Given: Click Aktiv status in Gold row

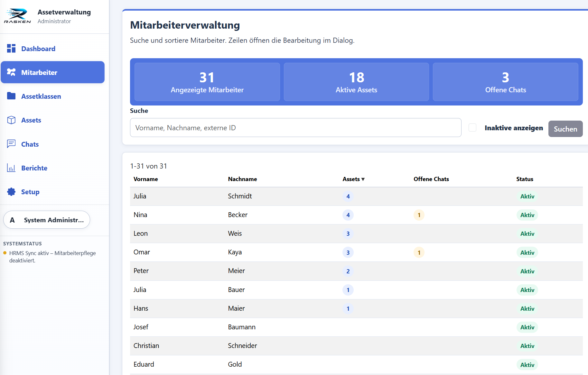Looking at the screenshot, I should pyautogui.click(x=527, y=365).
